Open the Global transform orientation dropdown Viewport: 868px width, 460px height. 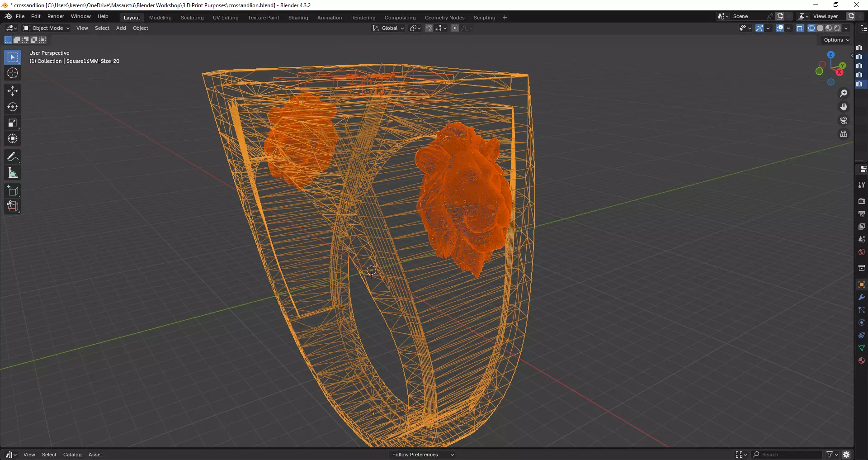tap(388, 28)
